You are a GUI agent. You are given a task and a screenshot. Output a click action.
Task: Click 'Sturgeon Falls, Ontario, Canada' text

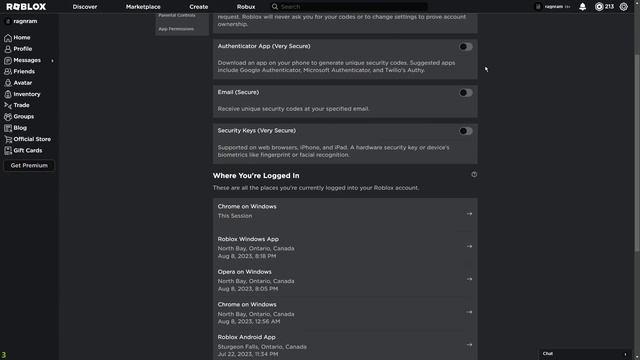pos(262,347)
